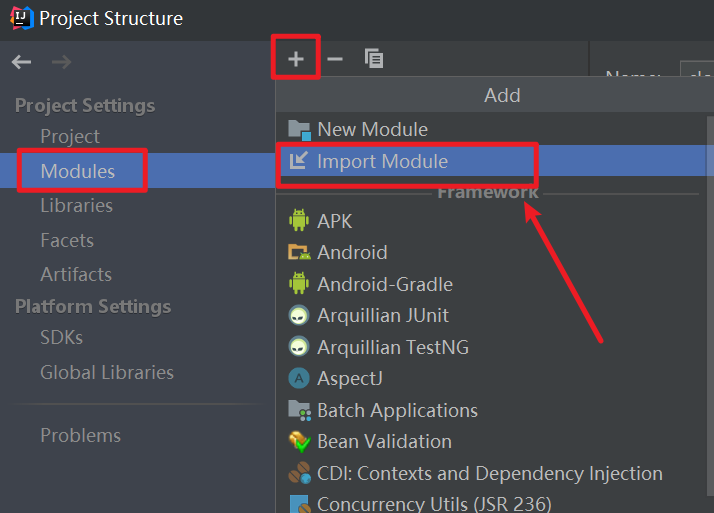Click the minus Remove button
The image size is (714, 513).
tap(335, 59)
